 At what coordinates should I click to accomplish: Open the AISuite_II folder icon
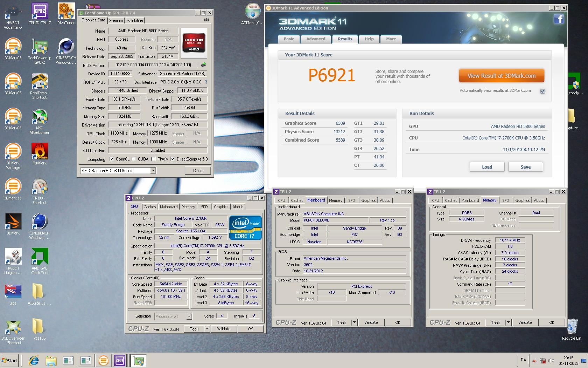[x=39, y=294]
